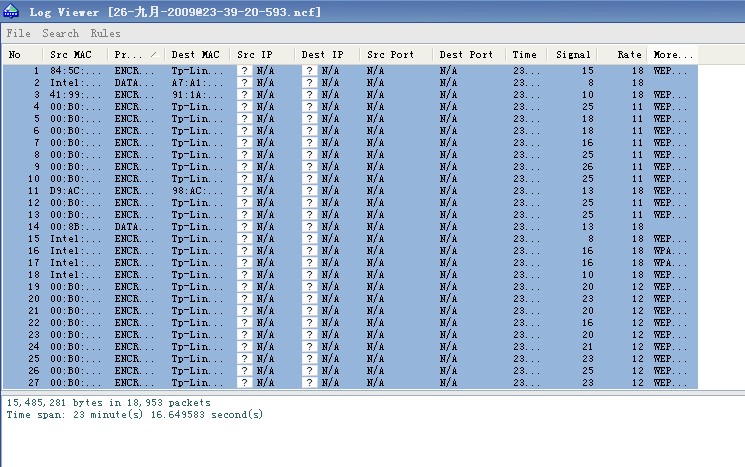Click the Src IP question-mark icon in row 1

coord(245,70)
